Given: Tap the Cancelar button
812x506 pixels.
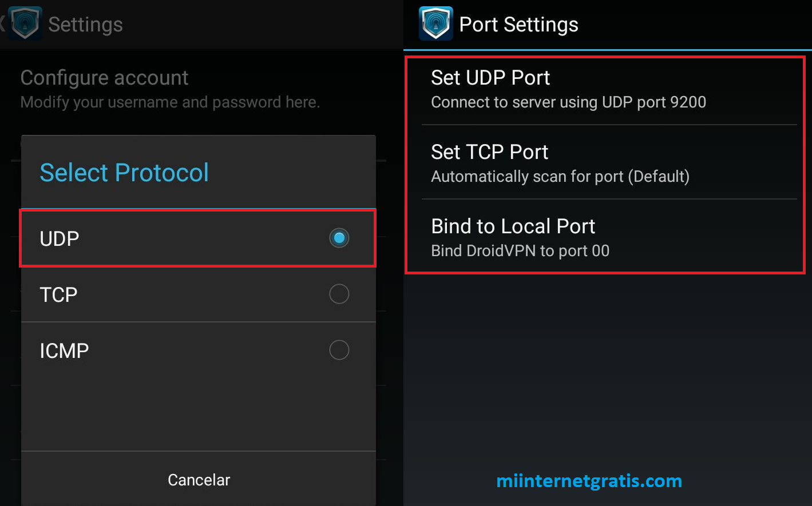Looking at the screenshot, I should click(x=199, y=480).
